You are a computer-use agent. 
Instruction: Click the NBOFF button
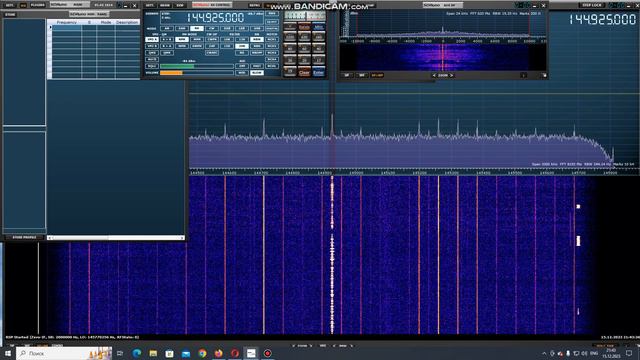pyautogui.click(x=257, y=53)
